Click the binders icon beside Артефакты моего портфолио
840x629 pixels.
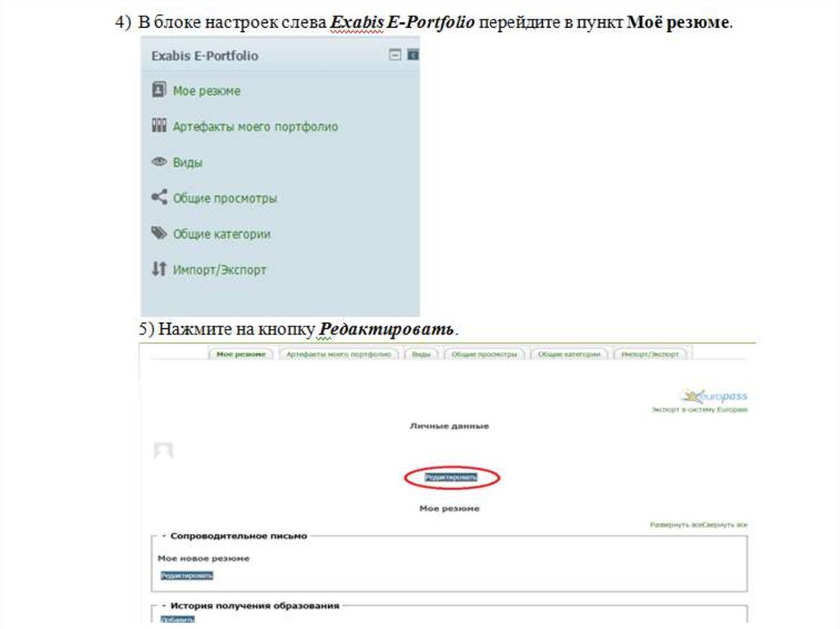[x=159, y=126]
